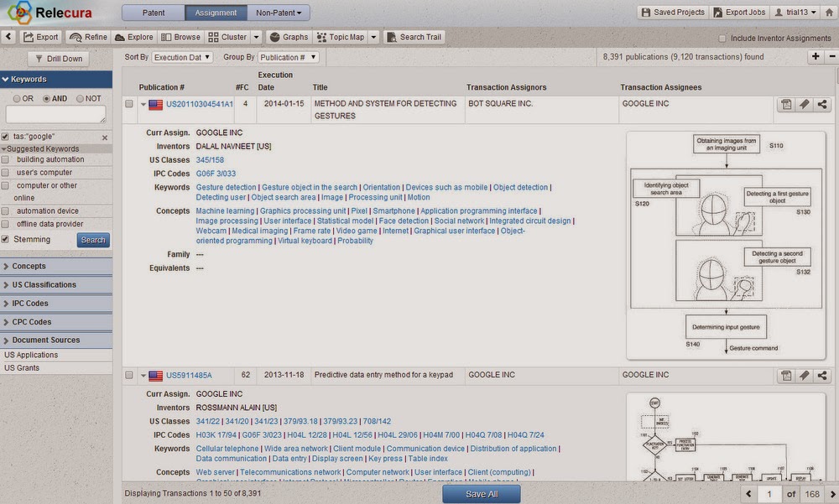Switch to the Patent tab

[154, 13]
